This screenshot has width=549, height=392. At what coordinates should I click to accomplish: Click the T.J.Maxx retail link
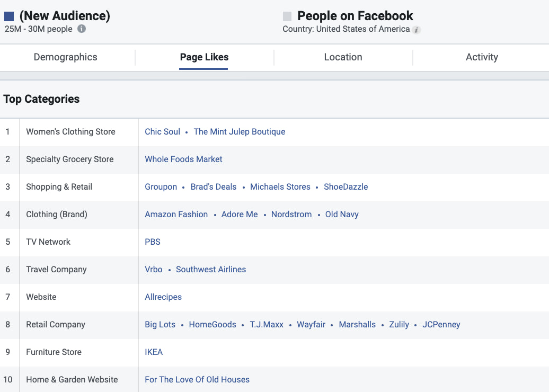[x=267, y=324]
